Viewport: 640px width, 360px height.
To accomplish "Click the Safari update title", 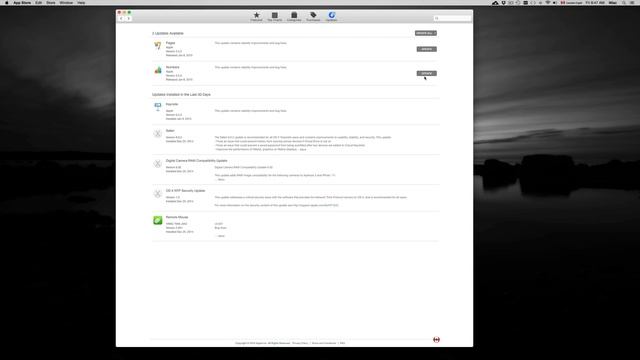I will pos(170,131).
